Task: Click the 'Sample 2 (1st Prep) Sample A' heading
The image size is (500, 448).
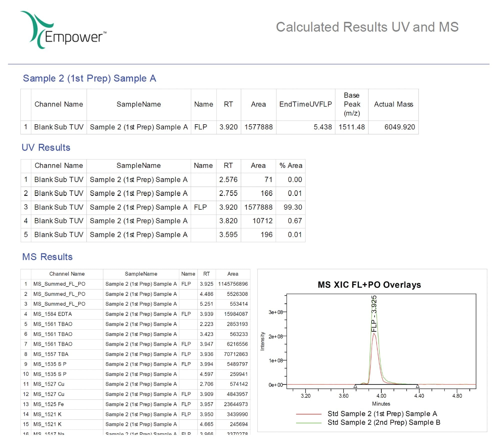Action: coord(89,78)
